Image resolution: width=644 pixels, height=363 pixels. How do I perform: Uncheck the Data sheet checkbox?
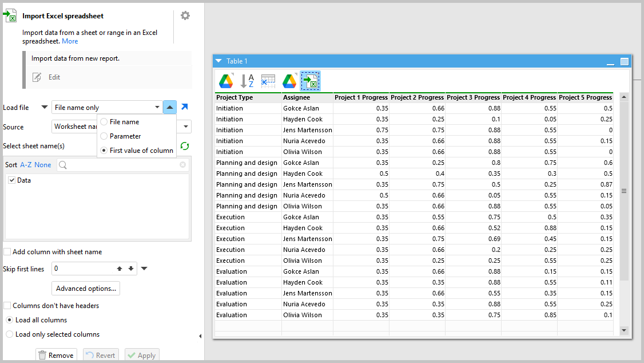coord(12,180)
